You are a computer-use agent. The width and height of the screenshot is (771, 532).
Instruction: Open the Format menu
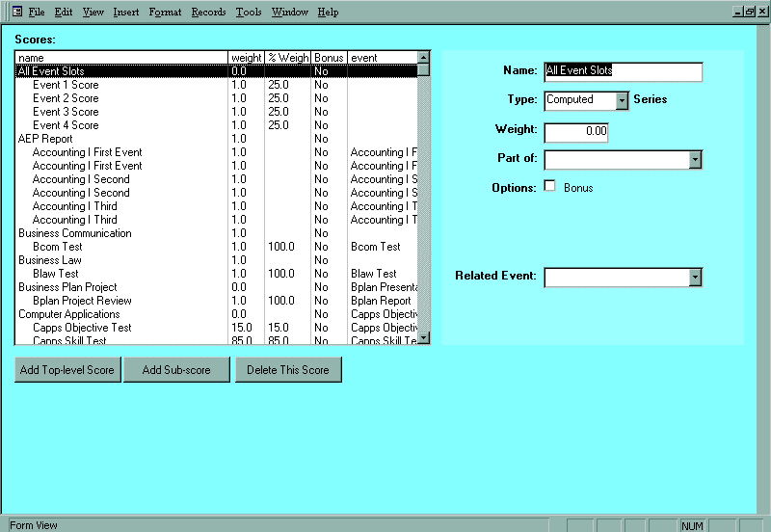pos(165,12)
